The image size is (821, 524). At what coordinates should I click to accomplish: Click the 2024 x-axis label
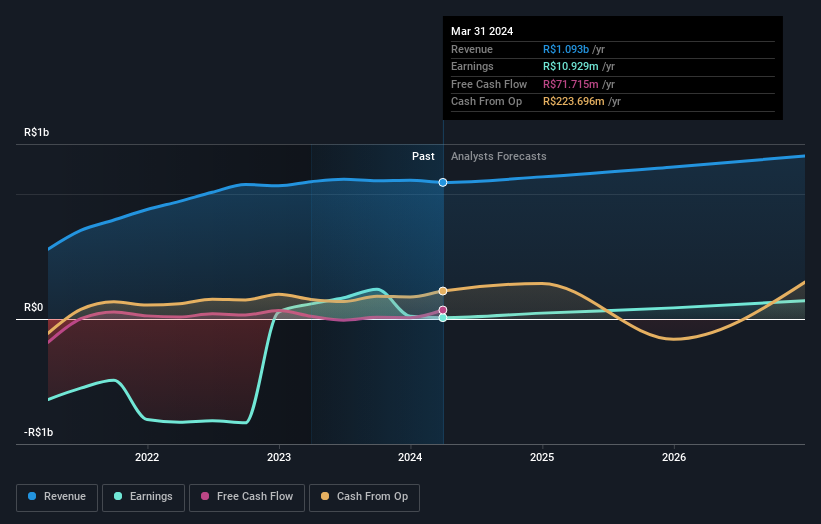point(410,457)
